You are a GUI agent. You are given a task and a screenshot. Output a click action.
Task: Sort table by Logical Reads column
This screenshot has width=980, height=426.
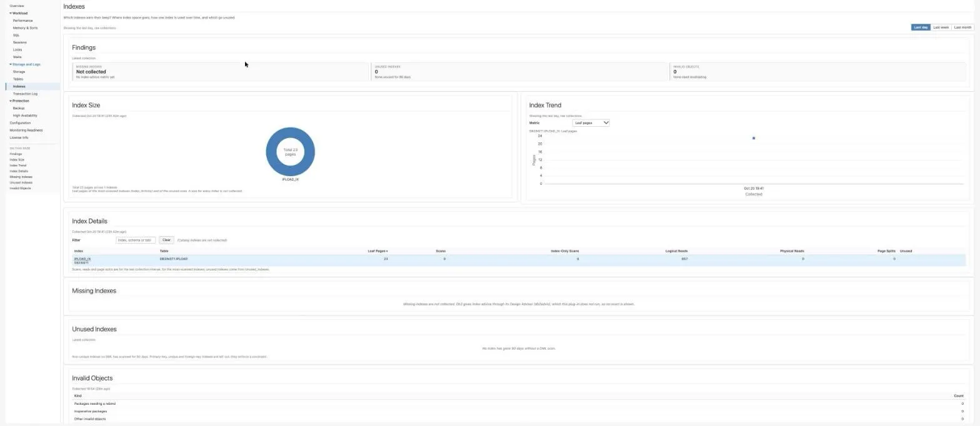676,251
